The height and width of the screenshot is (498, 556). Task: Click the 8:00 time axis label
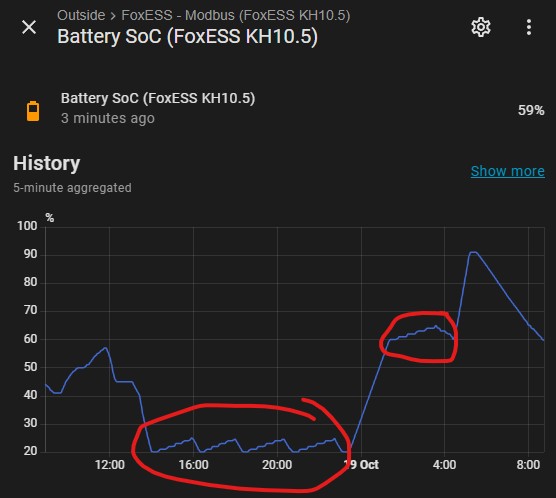pos(528,465)
